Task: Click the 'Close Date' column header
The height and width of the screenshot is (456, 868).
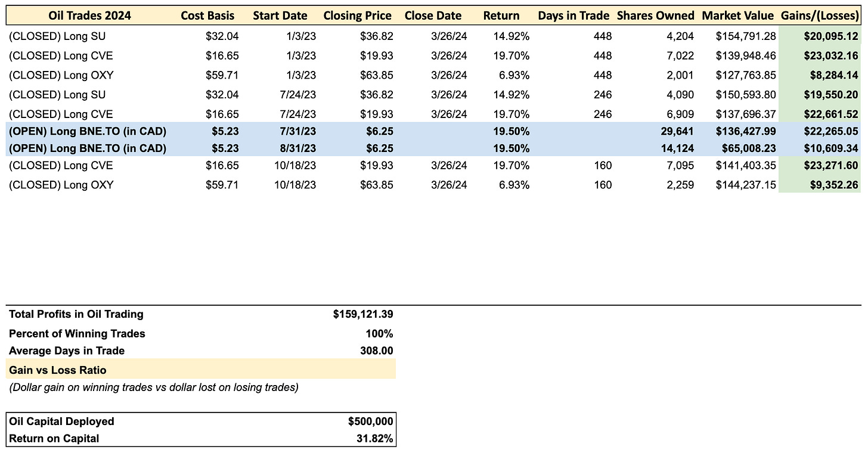Action: click(433, 15)
